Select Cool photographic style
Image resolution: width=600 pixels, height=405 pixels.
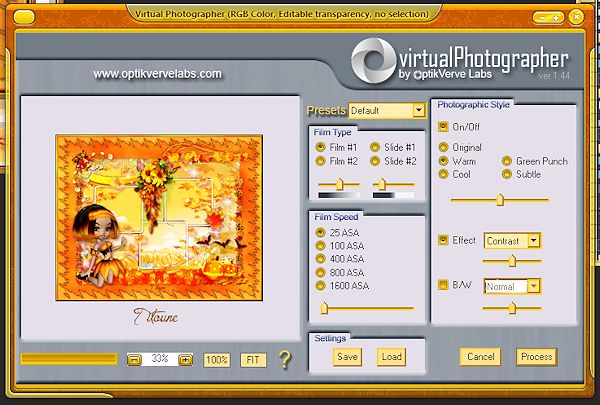pyautogui.click(x=443, y=174)
